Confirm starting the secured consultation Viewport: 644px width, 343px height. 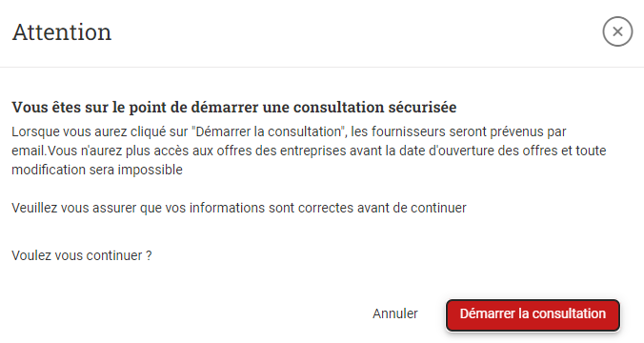coord(533,314)
